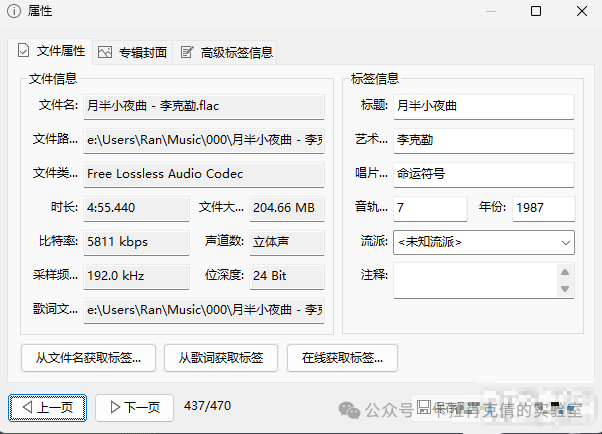
Task: Select the 文件属性 tab
Action: (50, 51)
